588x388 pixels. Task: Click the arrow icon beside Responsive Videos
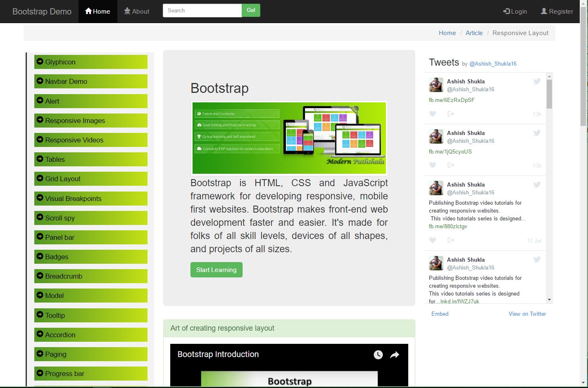pyautogui.click(x=40, y=140)
